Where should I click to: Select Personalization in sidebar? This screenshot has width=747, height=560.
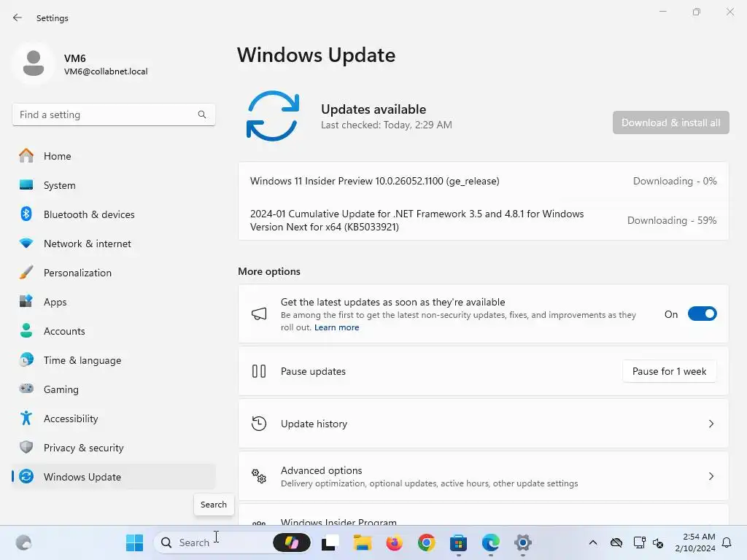coord(113,273)
